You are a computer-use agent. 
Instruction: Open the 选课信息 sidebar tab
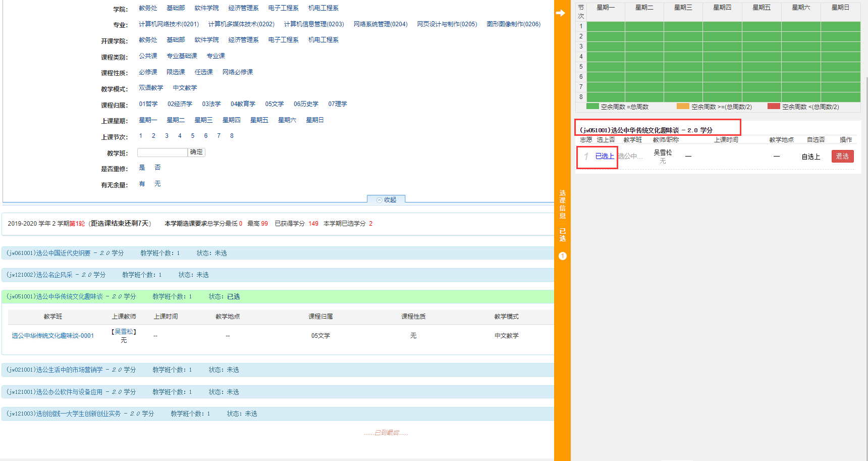click(562, 204)
